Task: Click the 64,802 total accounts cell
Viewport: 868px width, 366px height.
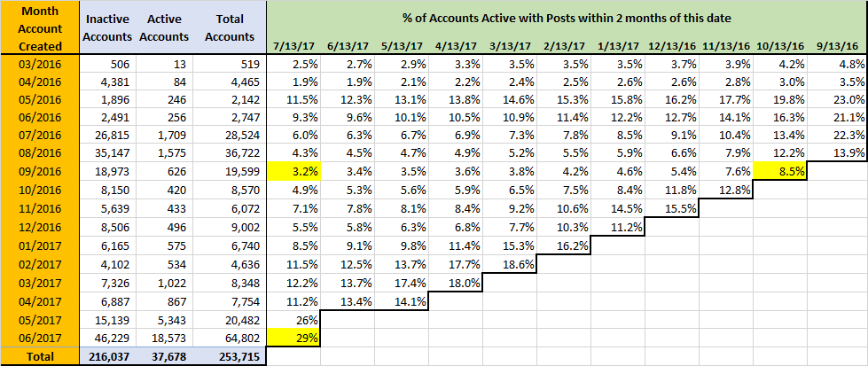Action: pyautogui.click(x=230, y=338)
